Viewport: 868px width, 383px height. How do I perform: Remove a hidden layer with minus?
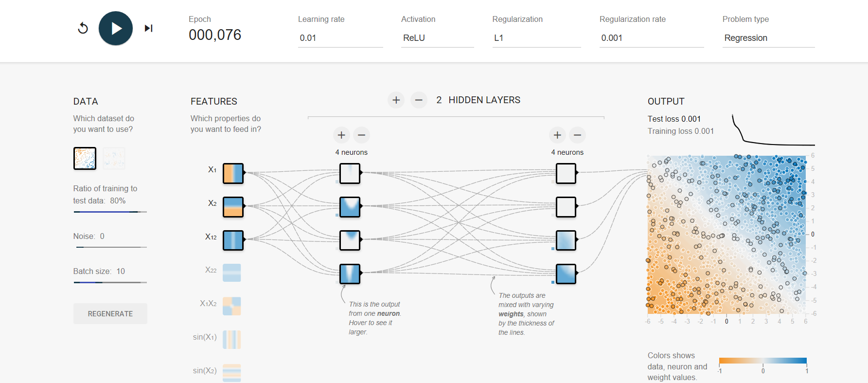tap(419, 100)
